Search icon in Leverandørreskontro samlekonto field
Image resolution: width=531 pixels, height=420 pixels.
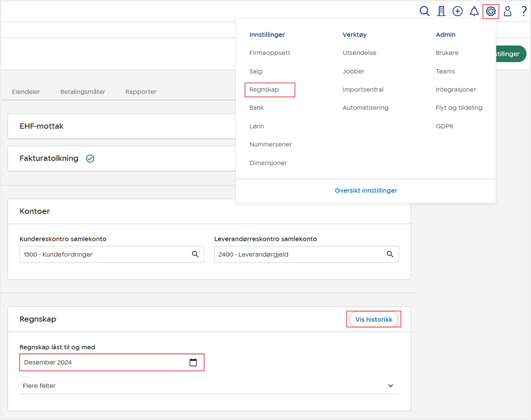390,254
